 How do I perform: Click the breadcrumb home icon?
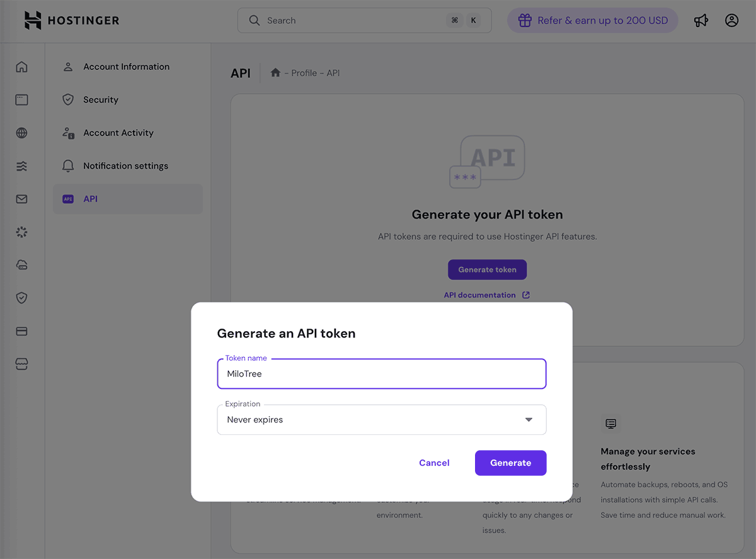(x=275, y=73)
